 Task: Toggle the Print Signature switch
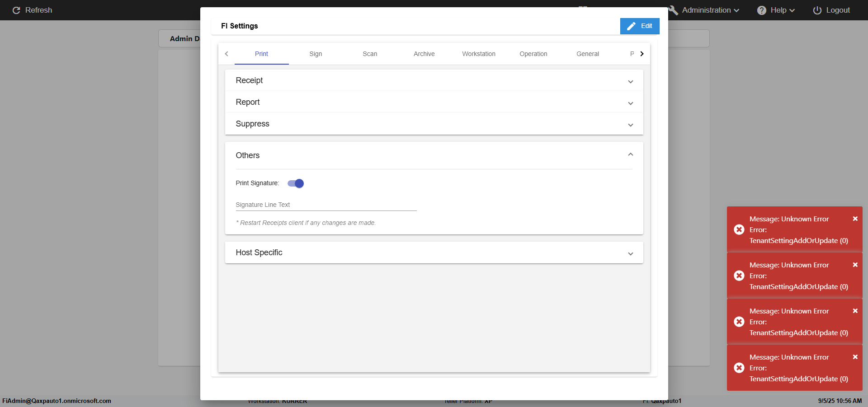pyautogui.click(x=296, y=183)
